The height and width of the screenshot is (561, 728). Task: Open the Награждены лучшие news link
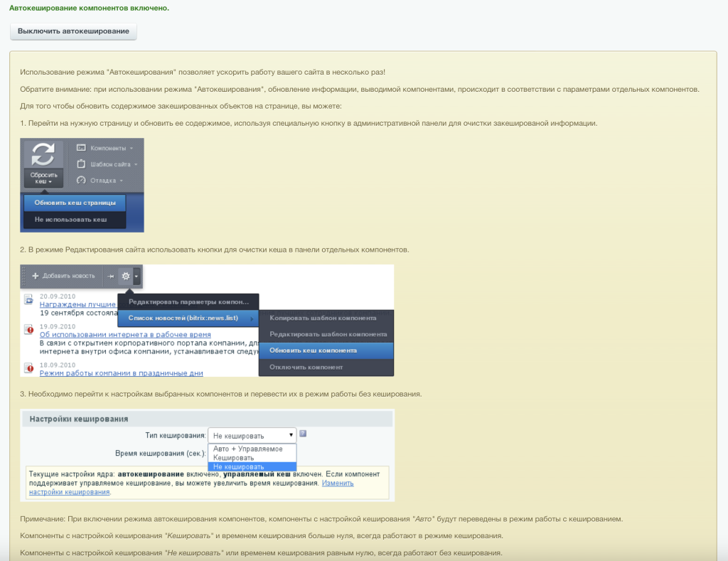tap(77, 304)
